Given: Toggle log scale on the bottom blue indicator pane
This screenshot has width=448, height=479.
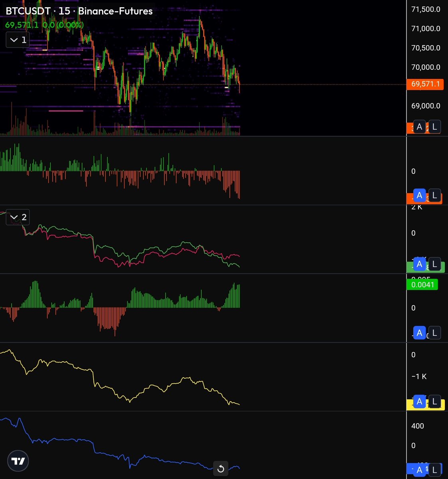Looking at the screenshot, I should click(x=434, y=469).
